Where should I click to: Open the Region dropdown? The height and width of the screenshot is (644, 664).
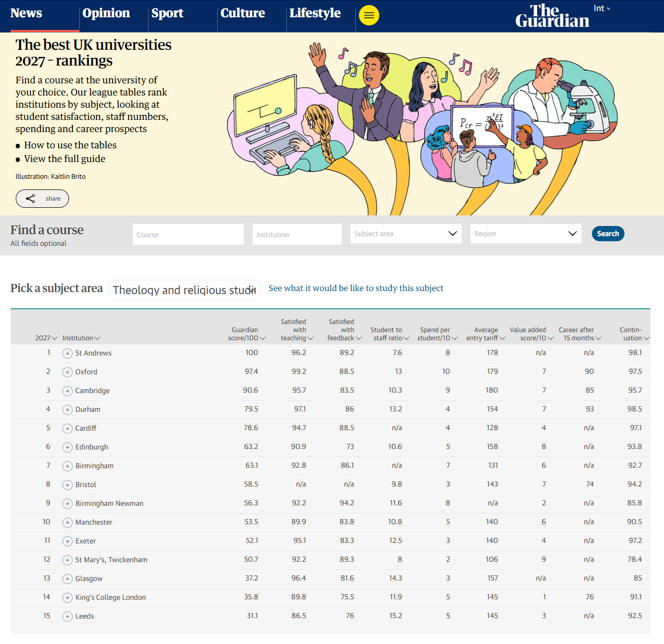[x=526, y=234]
